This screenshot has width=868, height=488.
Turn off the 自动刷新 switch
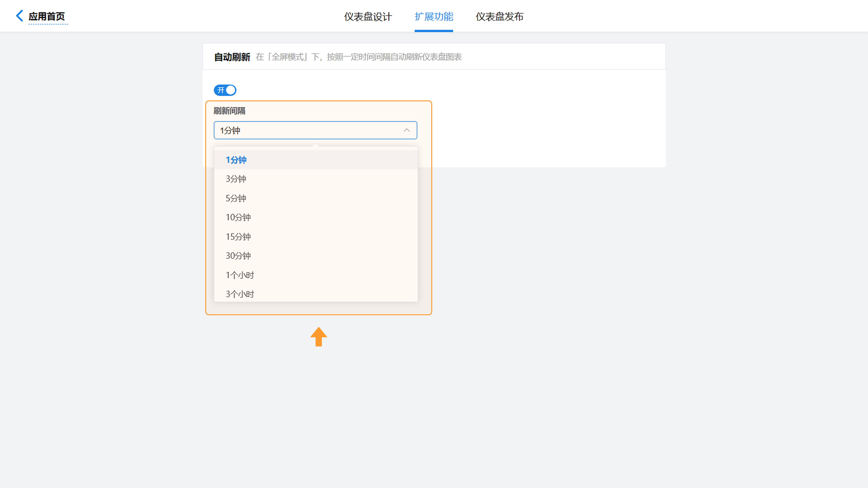click(x=225, y=90)
